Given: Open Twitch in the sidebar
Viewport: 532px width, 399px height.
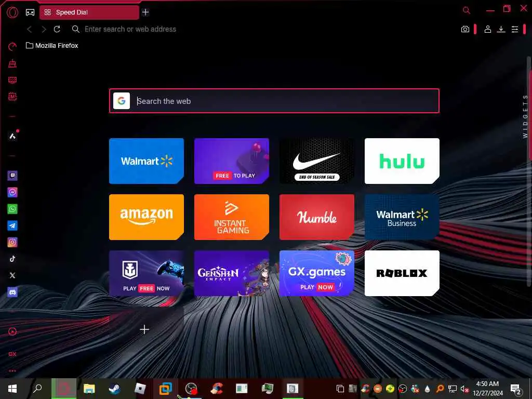Looking at the screenshot, I should (12, 176).
